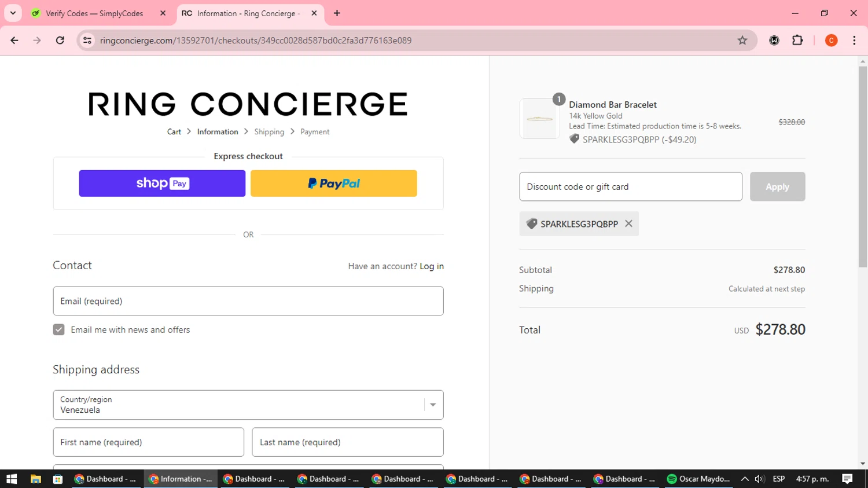
Task: Reload the checkout page
Action: [60, 41]
